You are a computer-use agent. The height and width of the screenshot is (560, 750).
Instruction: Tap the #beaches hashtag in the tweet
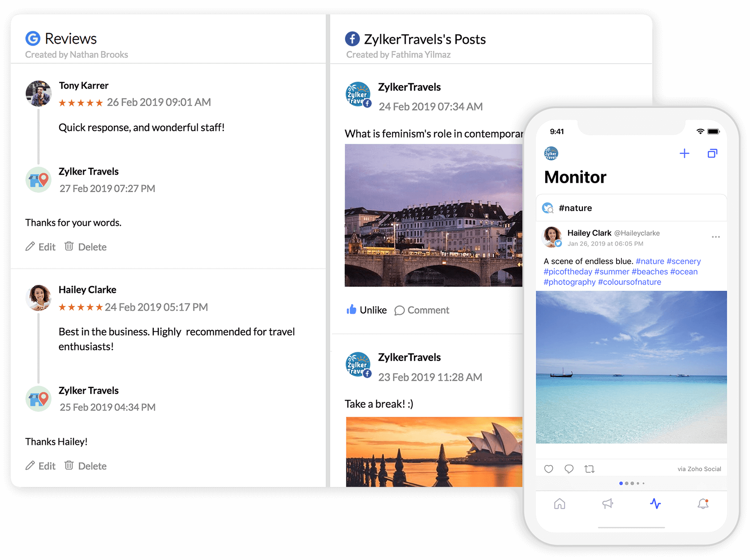pos(650,271)
